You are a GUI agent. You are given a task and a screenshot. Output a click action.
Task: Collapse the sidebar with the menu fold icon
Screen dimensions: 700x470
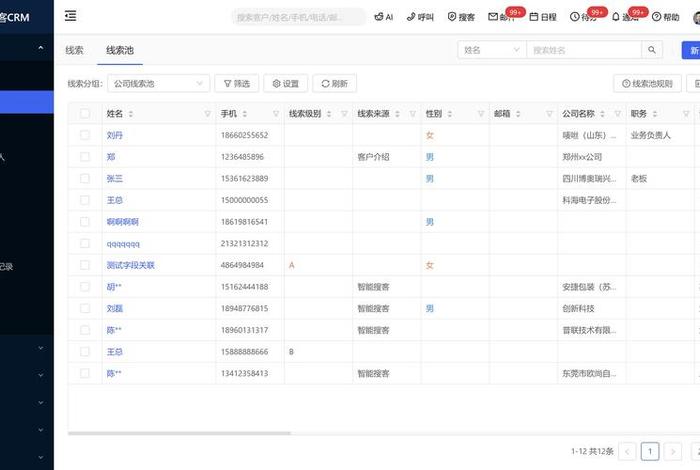click(x=71, y=16)
